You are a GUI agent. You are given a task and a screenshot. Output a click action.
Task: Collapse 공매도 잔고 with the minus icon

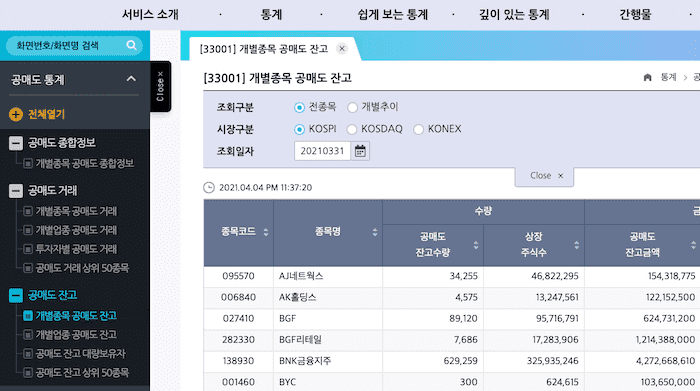coord(16,295)
